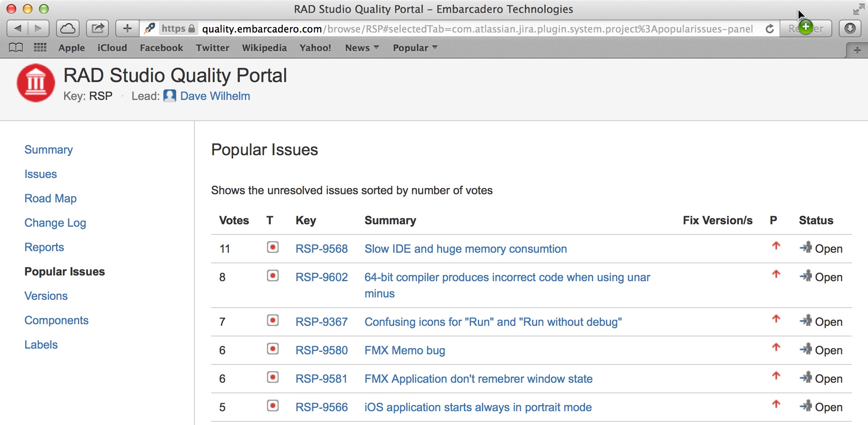868x425 pixels.
Task: Open issue key RSP-9581
Action: [322, 379]
